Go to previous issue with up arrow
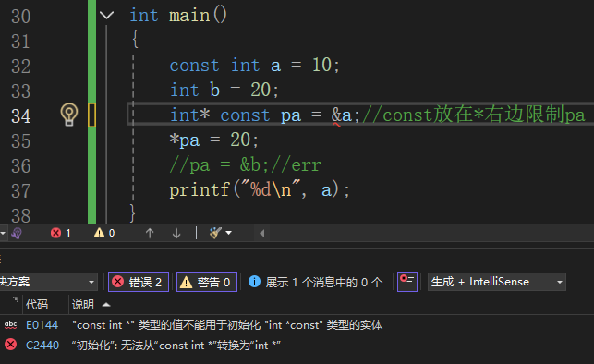The width and height of the screenshot is (594, 364). tap(150, 233)
